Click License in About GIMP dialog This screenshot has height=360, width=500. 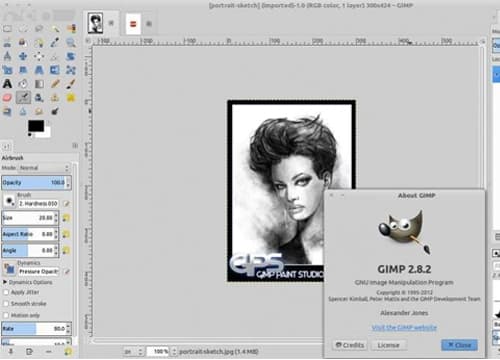click(x=388, y=345)
